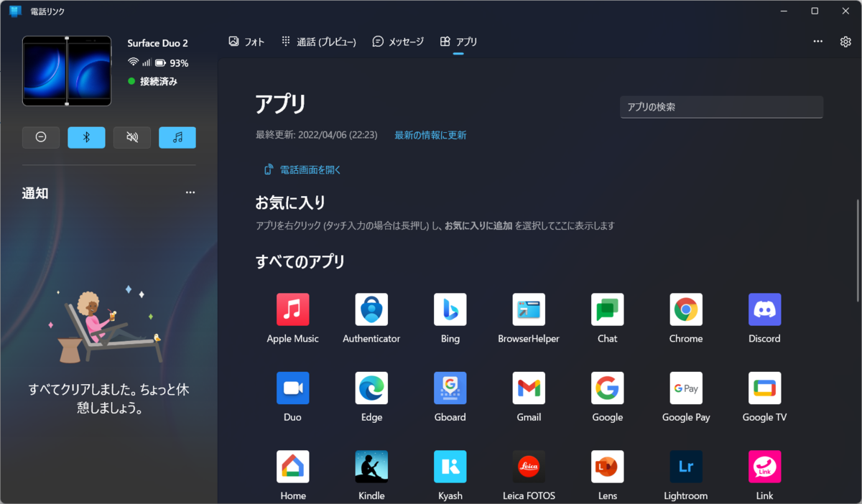Open settings gear icon
Image resolution: width=862 pixels, height=504 pixels.
coord(845,42)
